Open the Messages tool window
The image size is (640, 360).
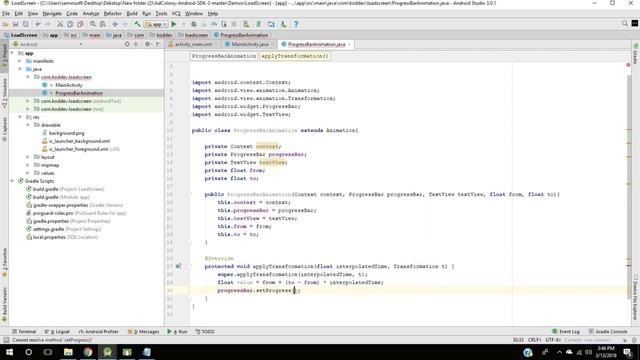coord(144,331)
